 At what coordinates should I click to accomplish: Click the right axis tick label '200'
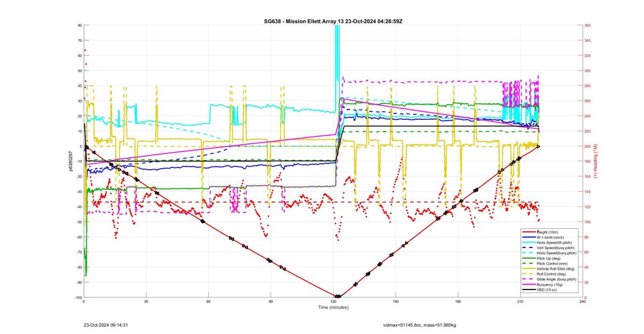click(588, 146)
